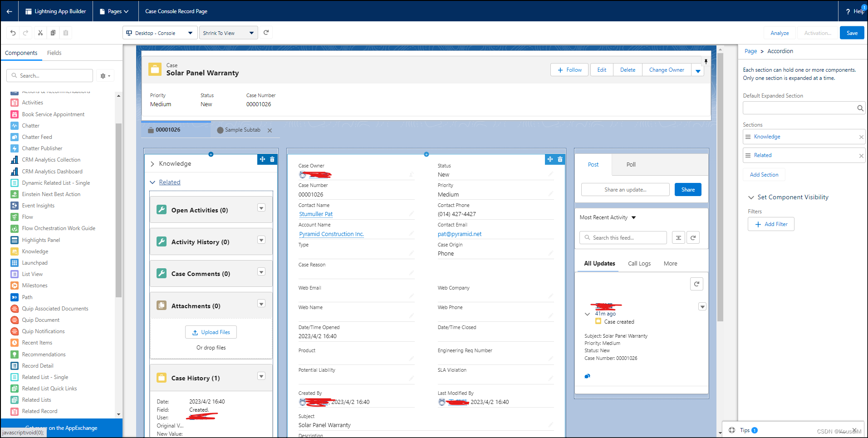
Task: Copy the selected component
Action: click(53, 33)
